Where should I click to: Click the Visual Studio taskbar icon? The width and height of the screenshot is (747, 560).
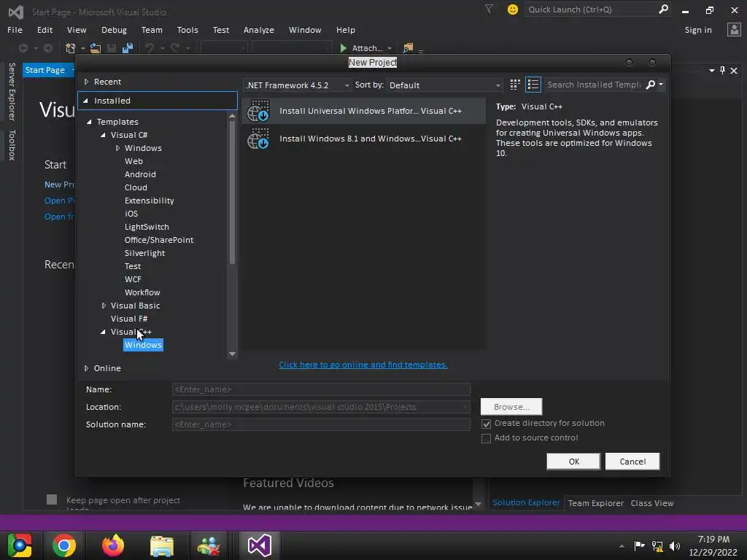pyautogui.click(x=260, y=545)
